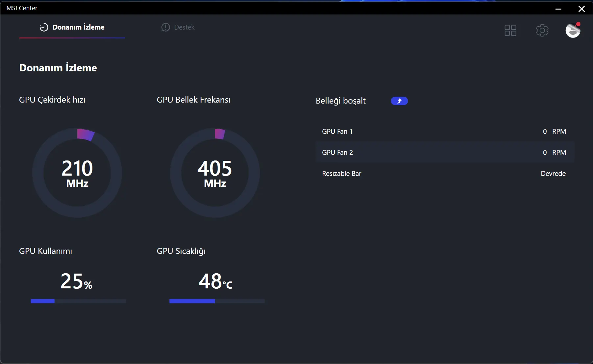Click the GPU Çekirdek hızı label
The height and width of the screenshot is (364, 593).
52,100
